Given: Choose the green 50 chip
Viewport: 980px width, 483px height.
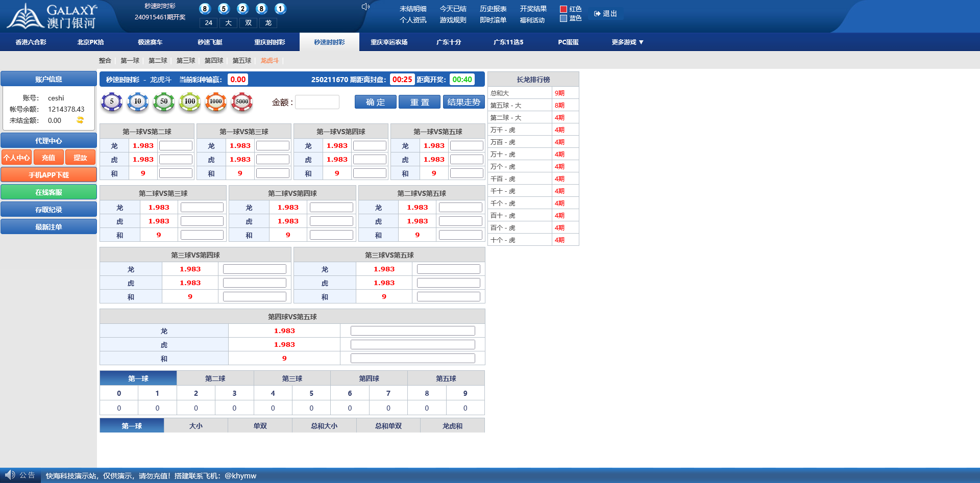Looking at the screenshot, I should tap(164, 102).
